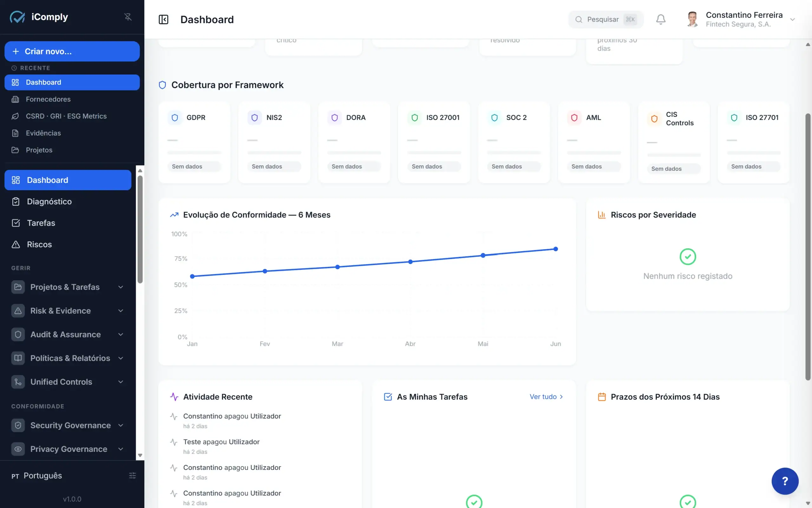The width and height of the screenshot is (812, 508).
Task: Click GDPR shield icon
Action: pyautogui.click(x=175, y=117)
